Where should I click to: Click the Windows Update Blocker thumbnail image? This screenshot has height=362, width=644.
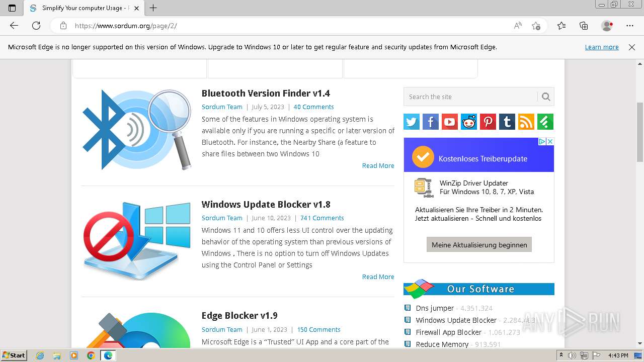click(137, 240)
